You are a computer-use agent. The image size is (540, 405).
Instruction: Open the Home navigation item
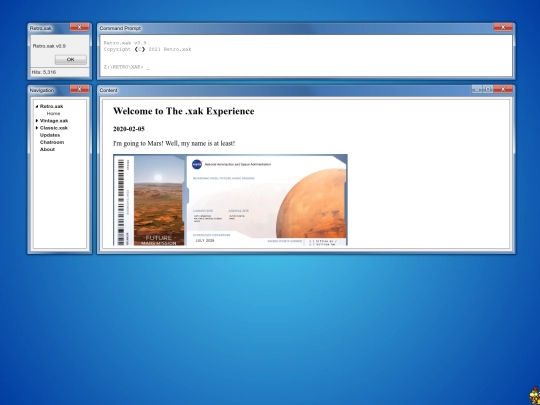(53, 113)
